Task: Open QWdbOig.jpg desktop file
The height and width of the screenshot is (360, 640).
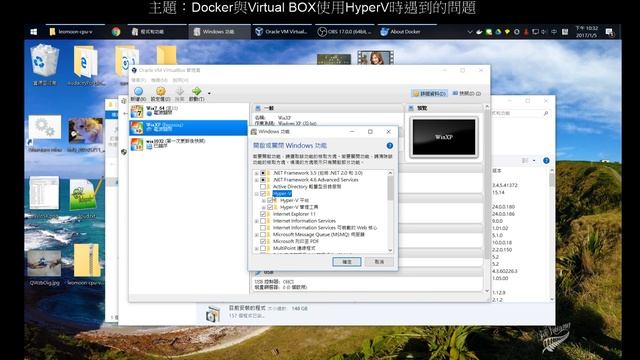Action: [44, 267]
